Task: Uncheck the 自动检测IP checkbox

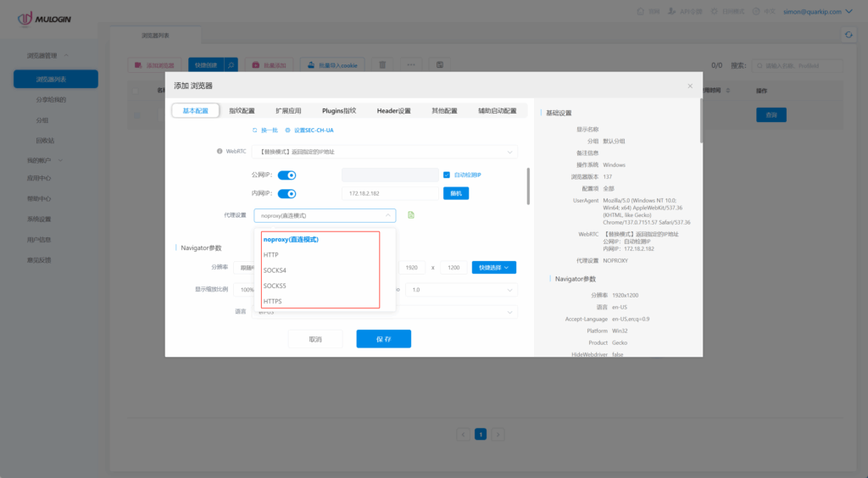Action: (x=447, y=175)
